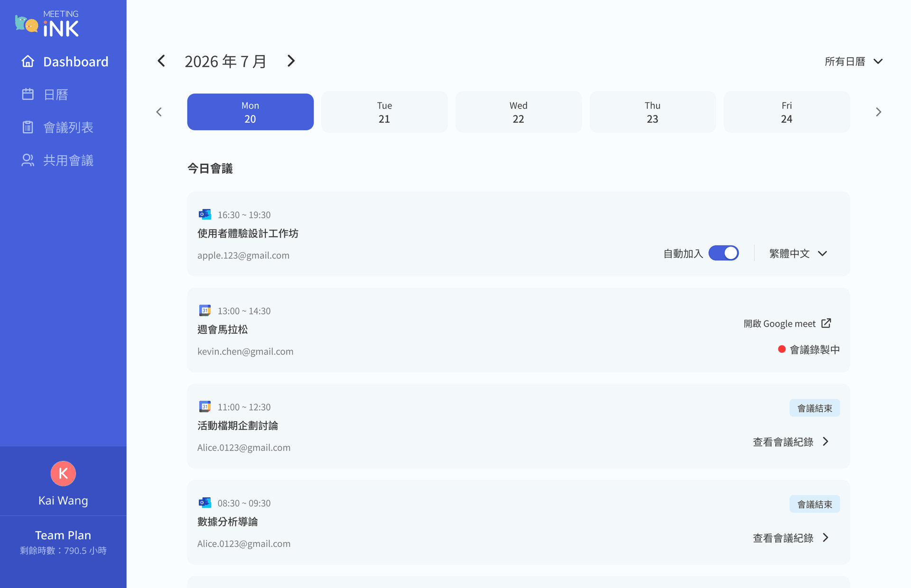Click the calendar icon beside 日曆

click(28, 94)
